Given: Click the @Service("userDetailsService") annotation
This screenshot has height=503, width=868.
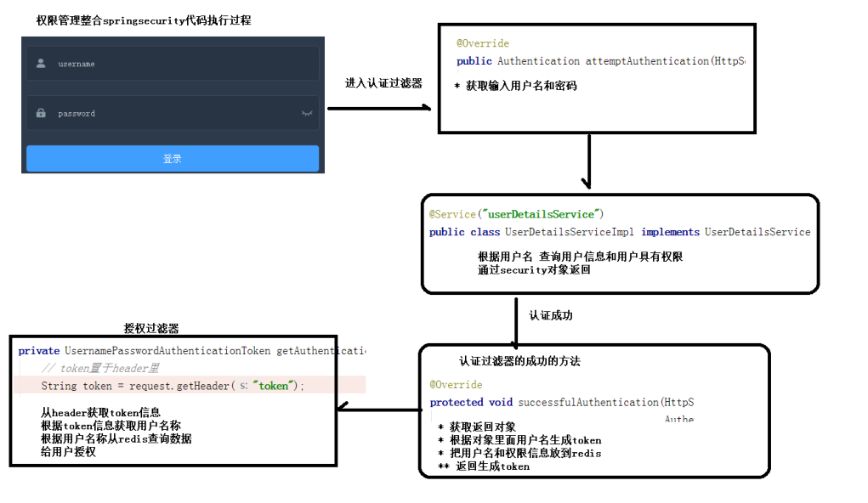Looking at the screenshot, I should (x=516, y=214).
